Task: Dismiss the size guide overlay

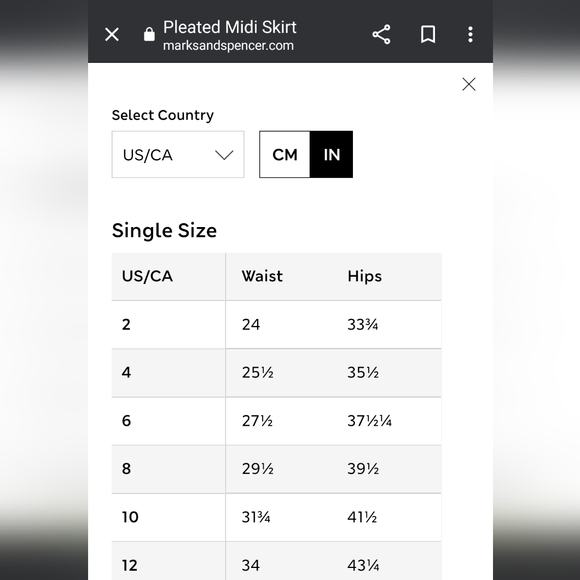Action: [469, 84]
